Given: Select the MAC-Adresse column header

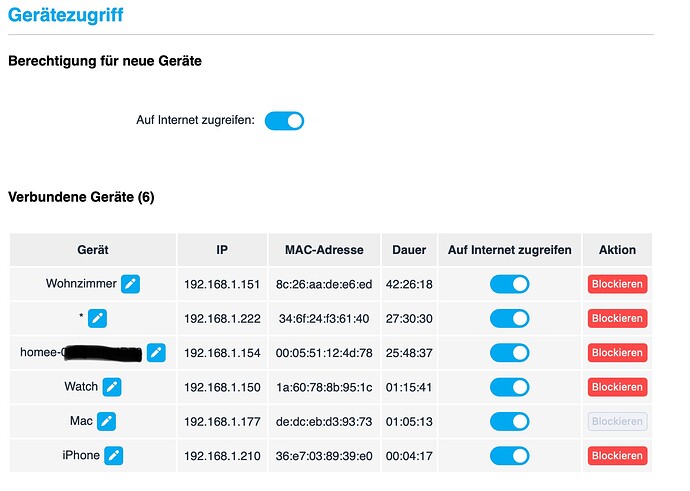Looking at the screenshot, I should pyautogui.click(x=324, y=249).
